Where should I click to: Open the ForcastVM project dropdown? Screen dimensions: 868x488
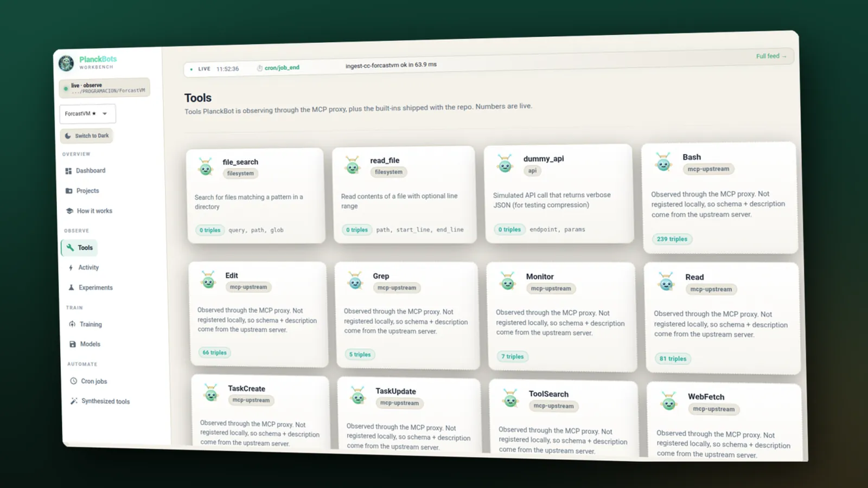87,113
